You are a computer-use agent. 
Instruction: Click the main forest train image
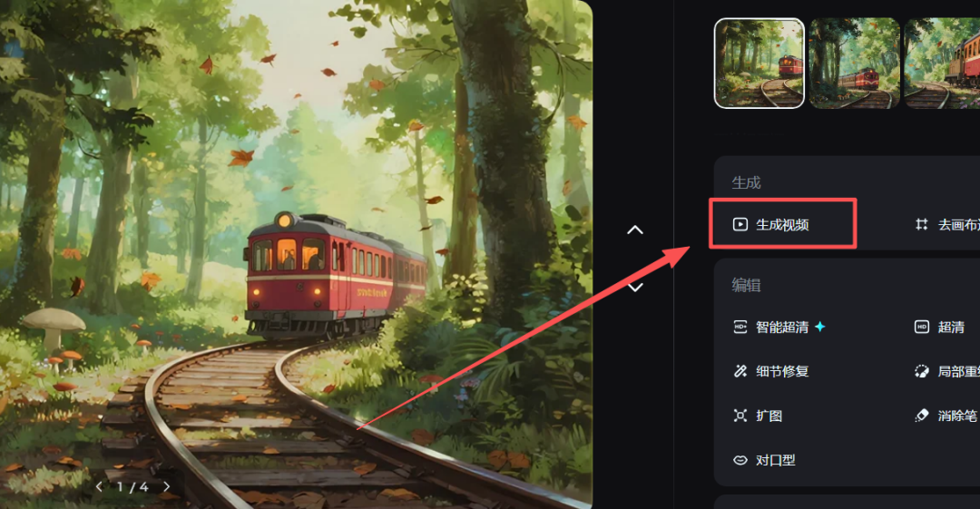296,254
